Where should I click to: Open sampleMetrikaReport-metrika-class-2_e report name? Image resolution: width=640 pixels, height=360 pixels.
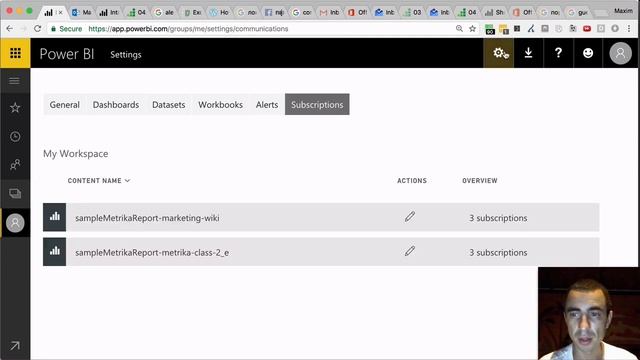[152, 253]
